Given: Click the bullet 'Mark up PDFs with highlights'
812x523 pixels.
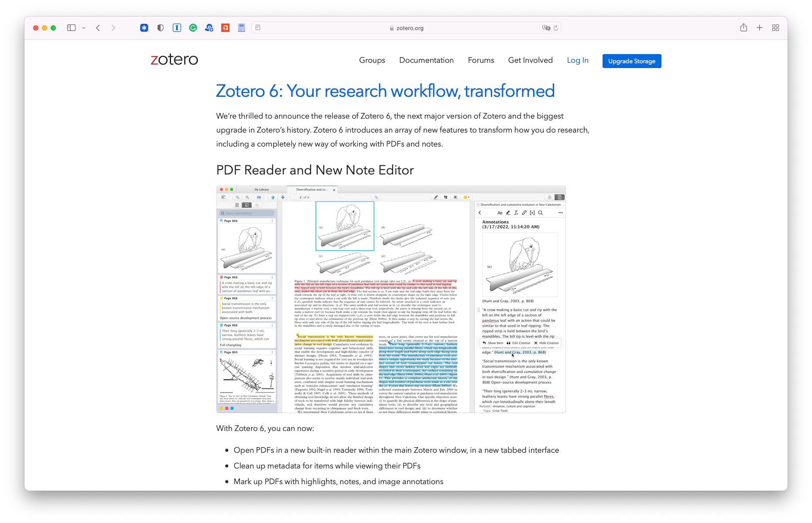Looking at the screenshot, I should coord(339,482).
